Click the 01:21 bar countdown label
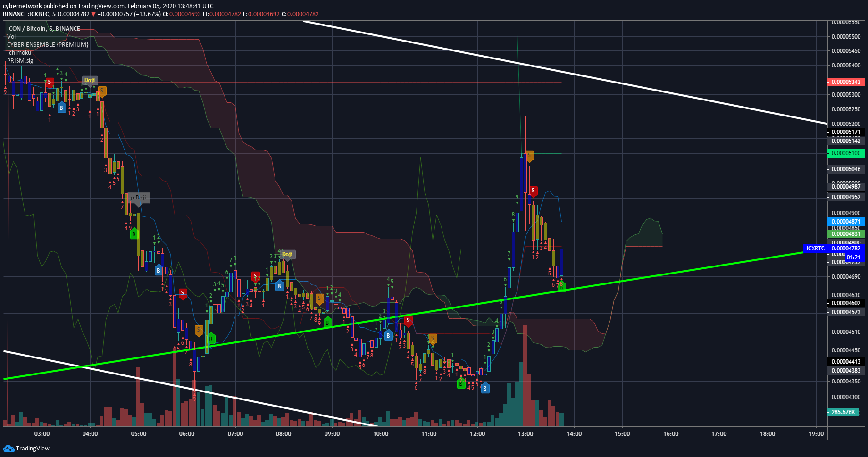 [x=853, y=258]
